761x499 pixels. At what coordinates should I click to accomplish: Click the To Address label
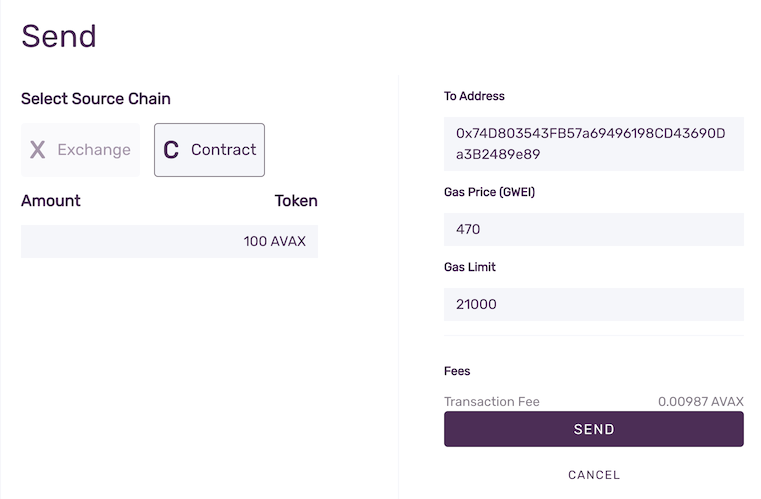click(x=474, y=97)
